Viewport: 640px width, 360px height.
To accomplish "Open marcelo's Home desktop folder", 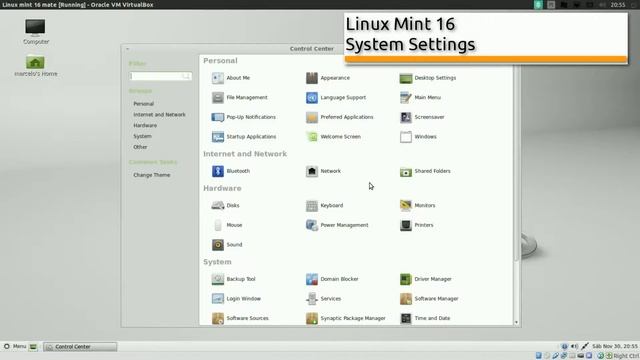I will 36,66.
